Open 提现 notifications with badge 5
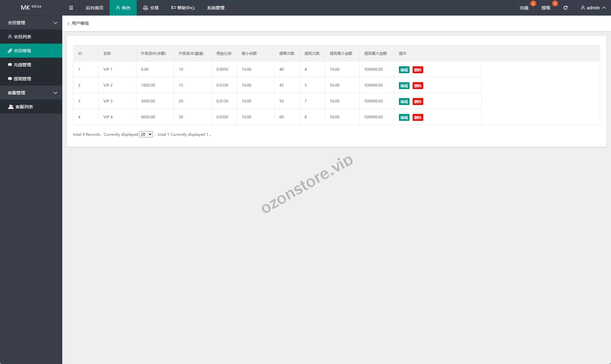Image resolution: width=611 pixels, height=364 pixels. [x=546, y=8]
